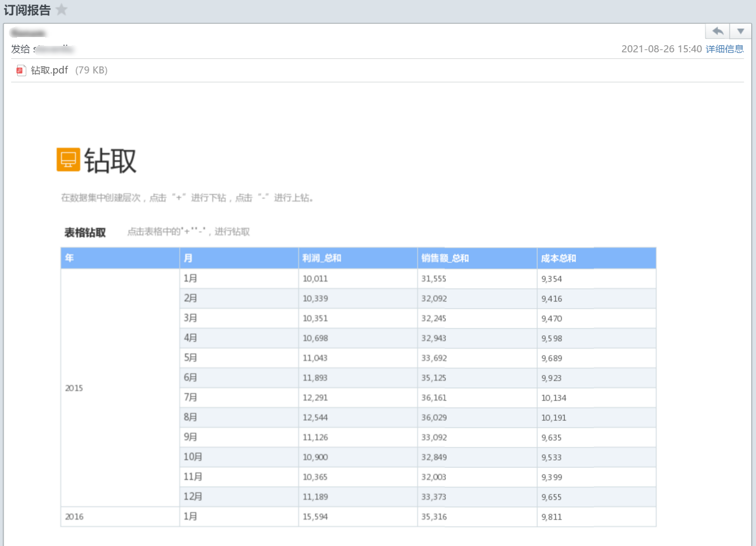
Task: Click the 12月 month cell
Action: pyautogui.click(x=193, y=497)
